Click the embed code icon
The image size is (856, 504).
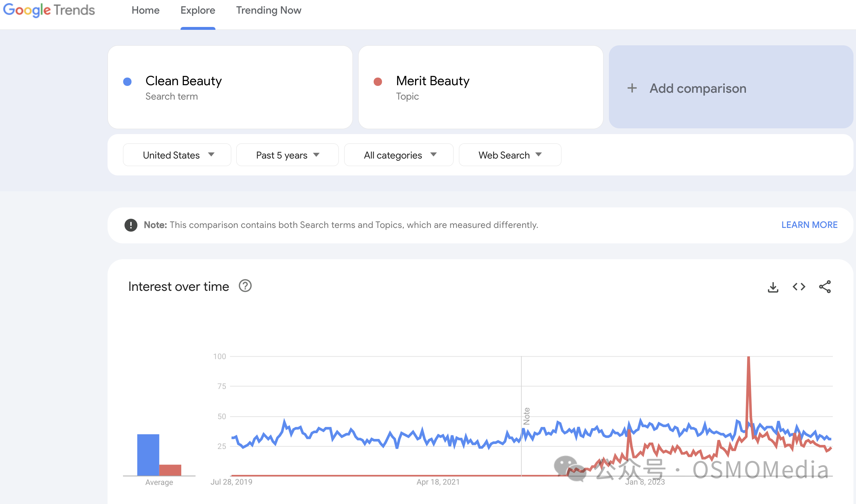coord(799,287)
